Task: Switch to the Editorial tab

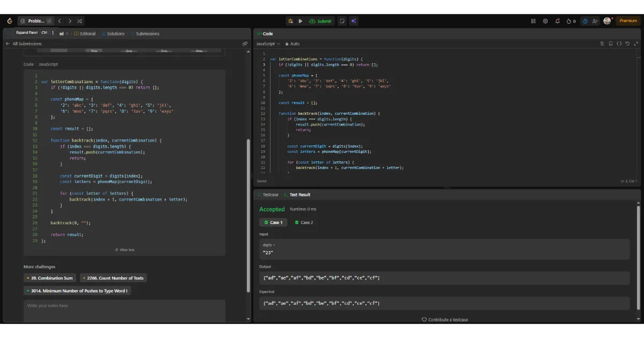Action: coord(85,33)
